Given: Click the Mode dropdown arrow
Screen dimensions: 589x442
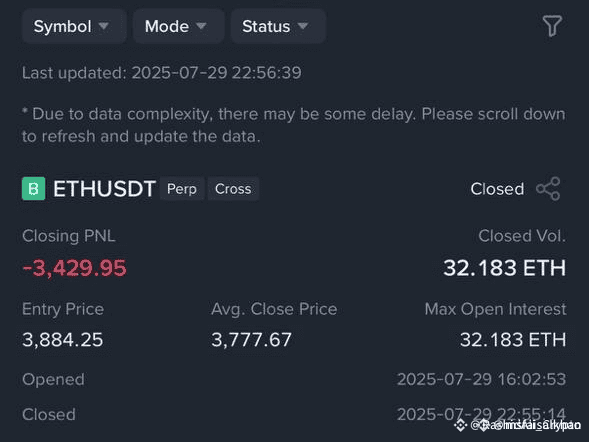Looking at the screenshot, I should click(x=201, y=26).
